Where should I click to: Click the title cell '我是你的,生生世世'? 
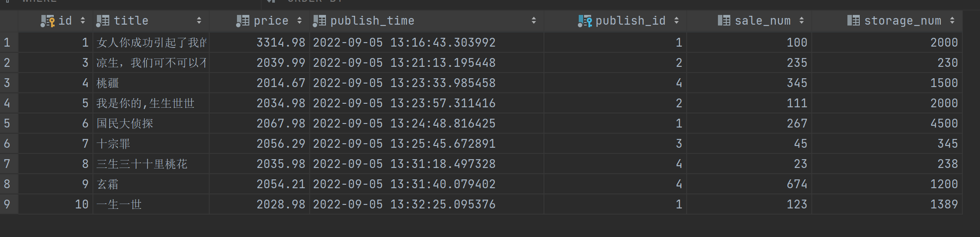pos(145,103)
